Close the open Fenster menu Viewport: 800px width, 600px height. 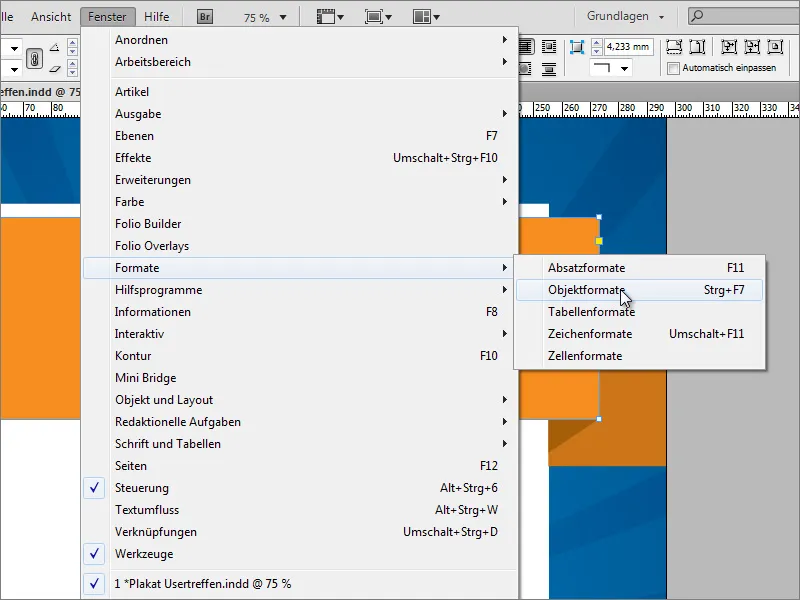[107, 17]
